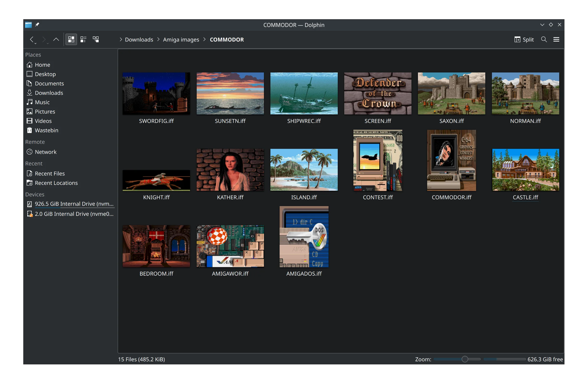Select SWORDFIG.iff thumbnail
This screenshot has width=588, height=392.
point(156,94)
